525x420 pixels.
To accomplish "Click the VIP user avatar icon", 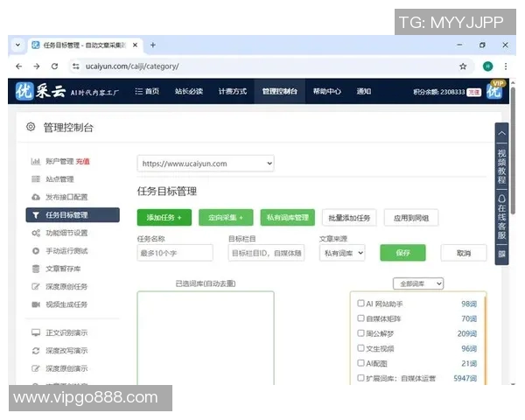I will (495, 90).
